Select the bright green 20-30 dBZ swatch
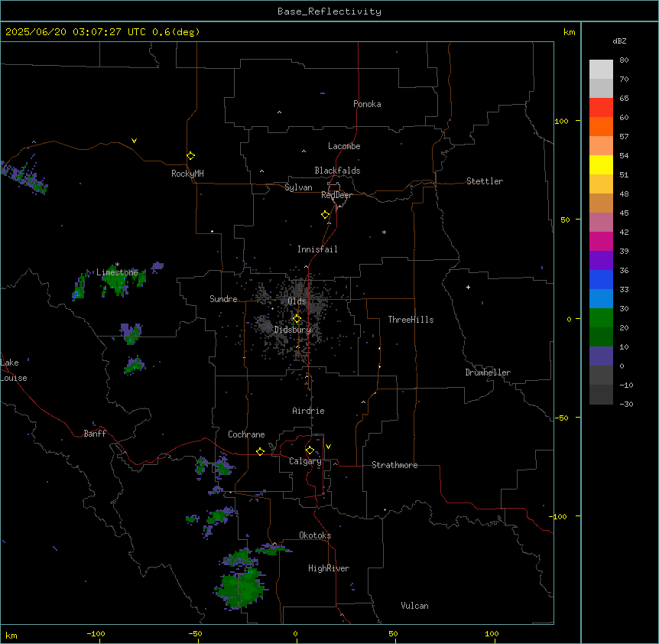The image size is (659, 644). (x=601, y=318)
